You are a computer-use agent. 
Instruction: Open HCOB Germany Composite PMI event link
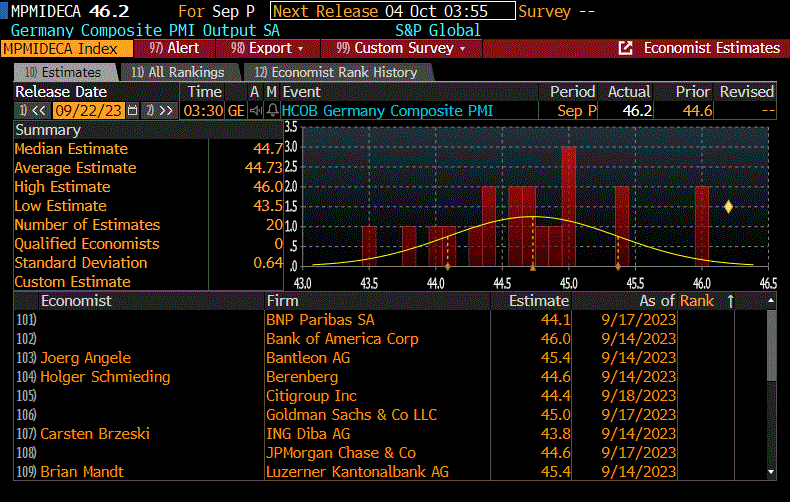pyautogui.click(x=387, y=110)
